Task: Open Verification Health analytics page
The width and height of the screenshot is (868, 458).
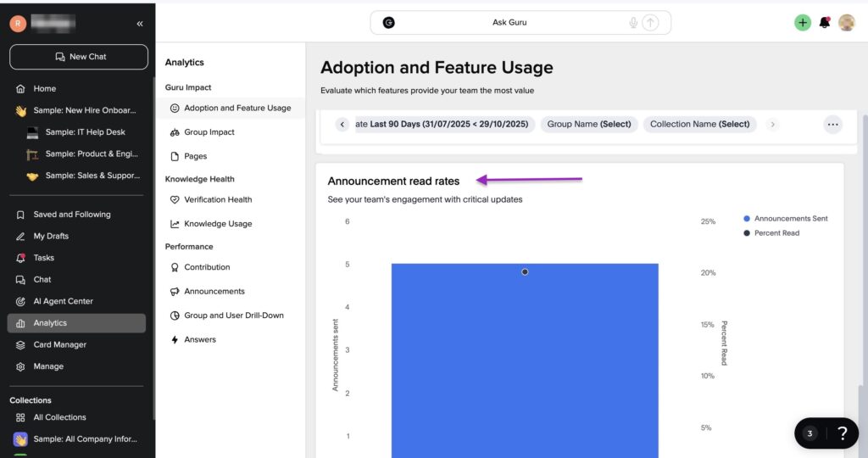Action: 218,199
